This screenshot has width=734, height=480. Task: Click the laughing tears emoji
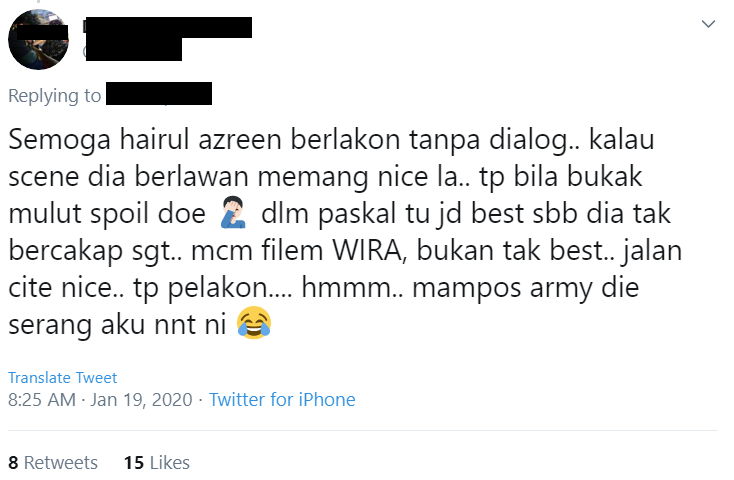(x=254, y=323)
